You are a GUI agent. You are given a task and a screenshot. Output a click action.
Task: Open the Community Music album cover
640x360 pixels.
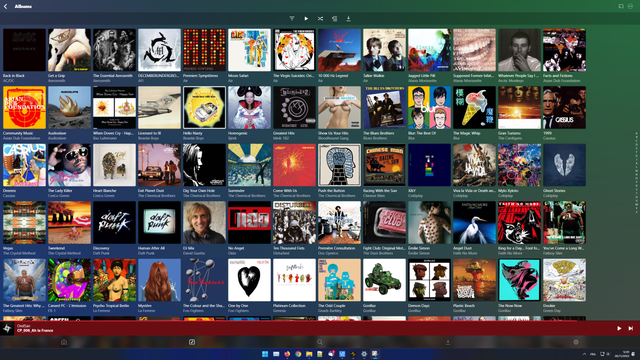point(24,107)
